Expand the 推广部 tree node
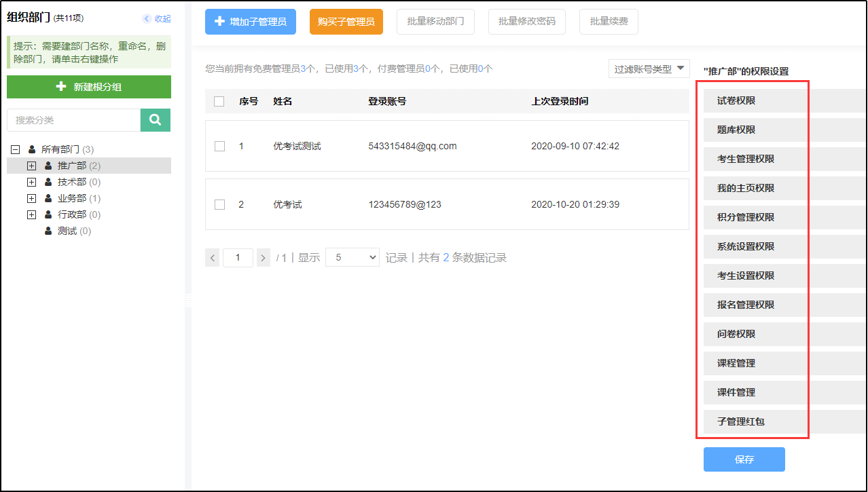868x492 pixels. [31, 166]
